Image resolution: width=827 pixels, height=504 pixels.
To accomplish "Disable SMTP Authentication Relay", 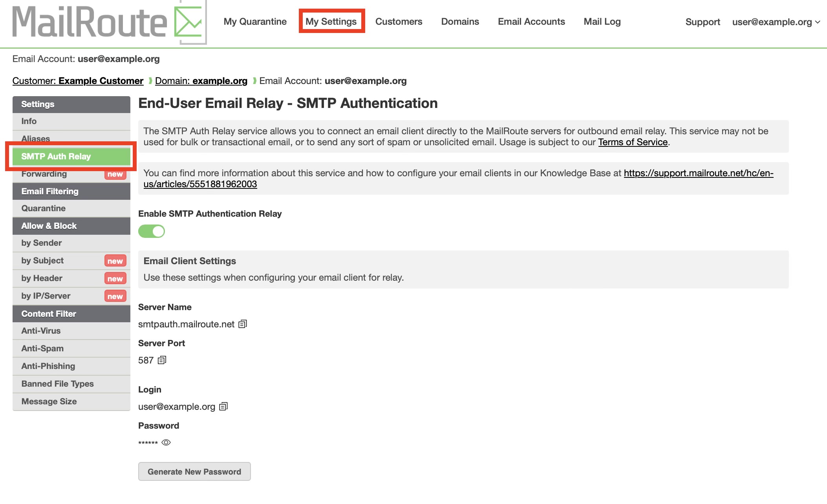I will click(151, 231).
